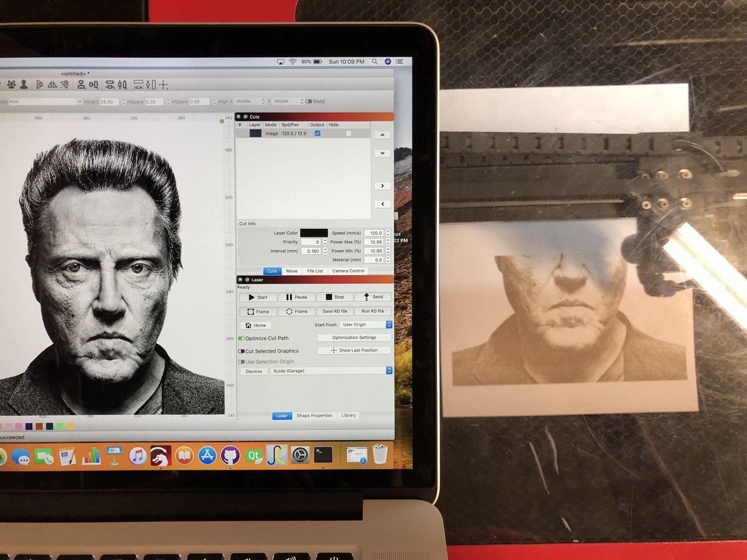The image size is (747, 560).
Task: Click the left arrow in Cuts panel
Action: (x=382, y=203)
